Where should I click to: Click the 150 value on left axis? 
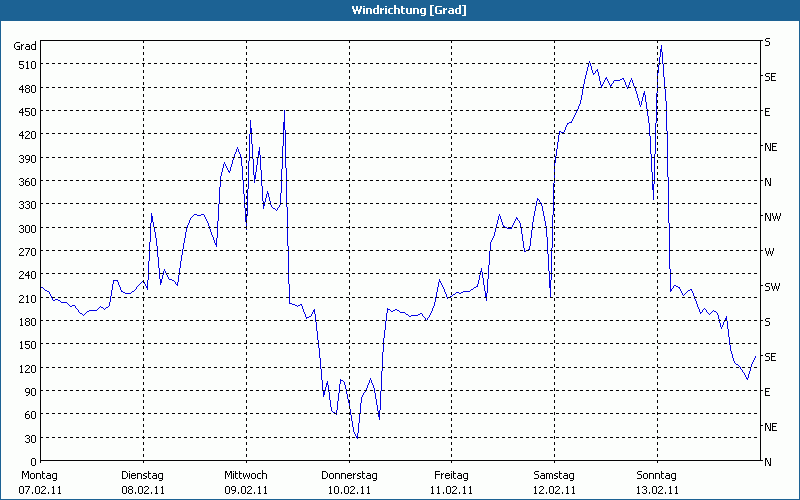tap(28, 345)
